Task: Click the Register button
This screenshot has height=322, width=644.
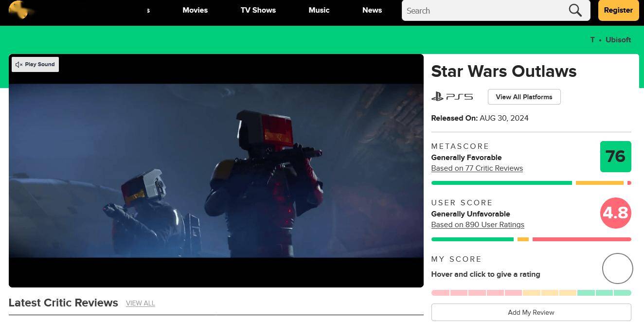Action: 618,10
